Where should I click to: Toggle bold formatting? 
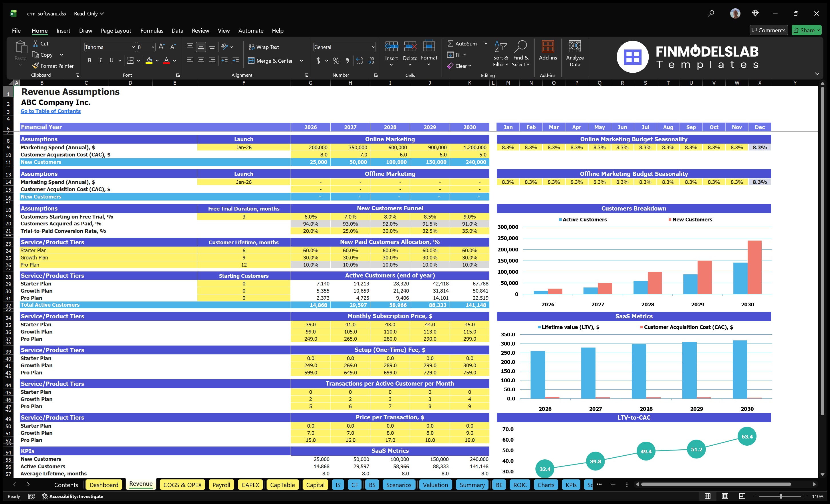89,60
